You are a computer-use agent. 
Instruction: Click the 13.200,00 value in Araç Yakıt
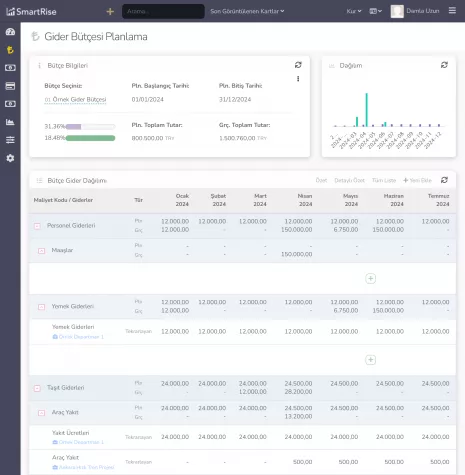point(298,416)
